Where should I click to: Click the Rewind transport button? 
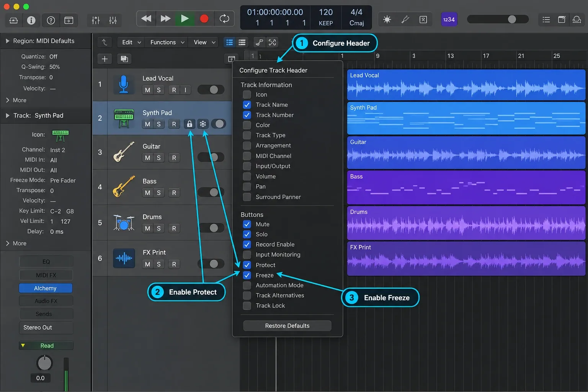[146, 19]
